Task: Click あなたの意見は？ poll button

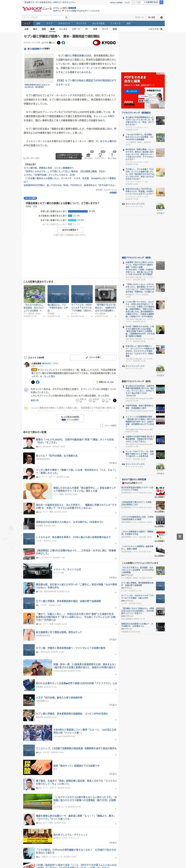Action: tap(70, 230)
